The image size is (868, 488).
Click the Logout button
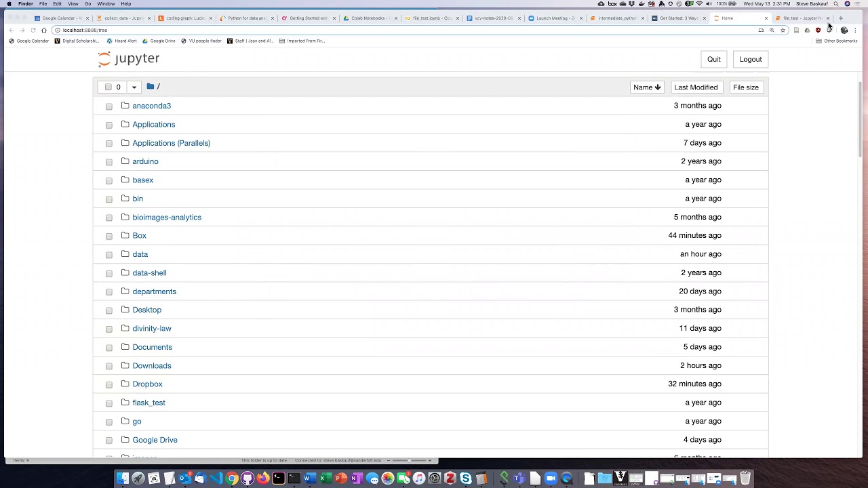[751, 59]
